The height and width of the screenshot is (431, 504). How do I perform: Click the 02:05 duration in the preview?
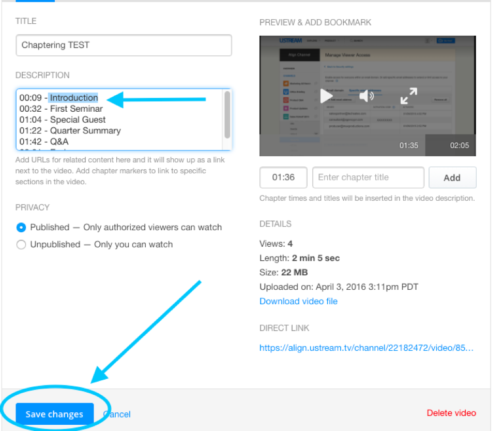tap(460, 145)
